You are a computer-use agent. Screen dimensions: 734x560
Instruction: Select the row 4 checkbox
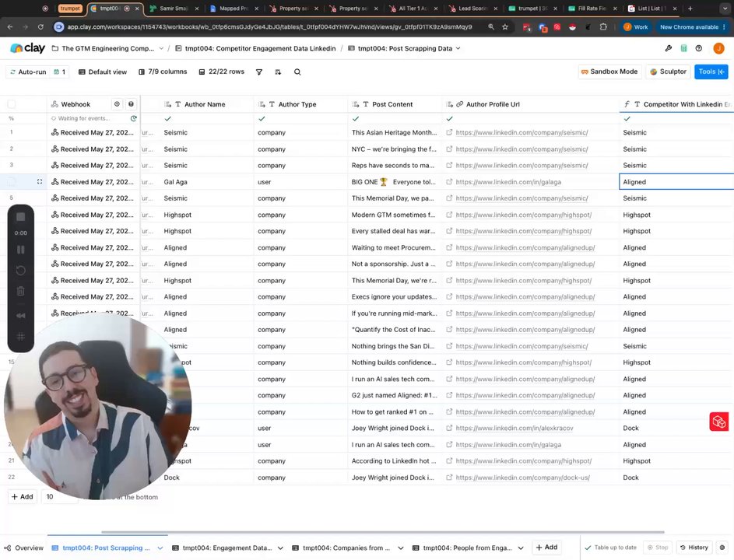(12, 181)
